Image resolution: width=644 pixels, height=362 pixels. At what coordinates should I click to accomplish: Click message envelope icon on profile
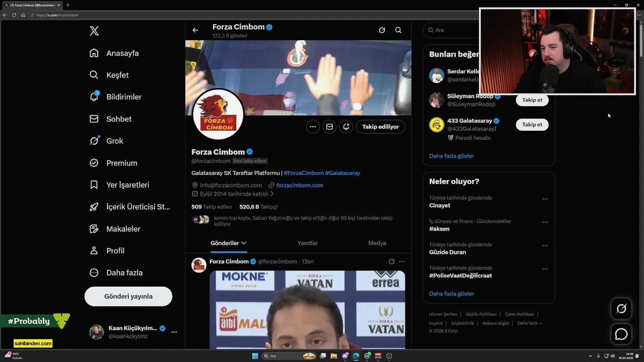pos(330,127)
